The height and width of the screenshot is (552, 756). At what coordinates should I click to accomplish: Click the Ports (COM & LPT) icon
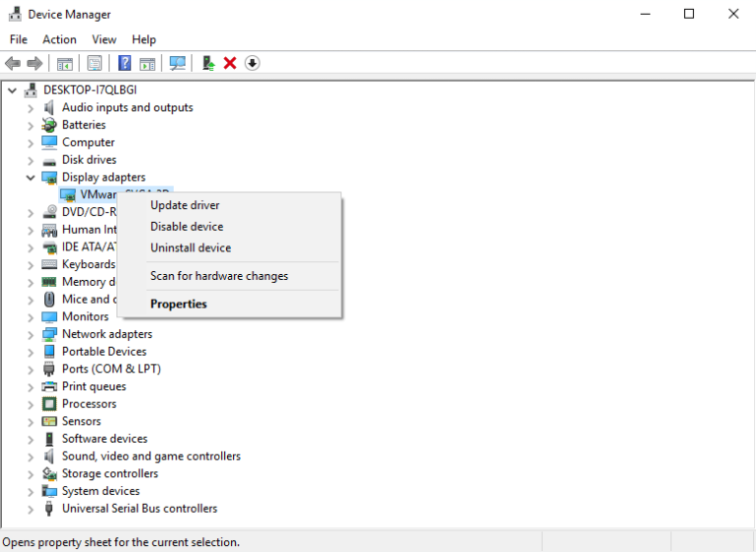point(49,369)
